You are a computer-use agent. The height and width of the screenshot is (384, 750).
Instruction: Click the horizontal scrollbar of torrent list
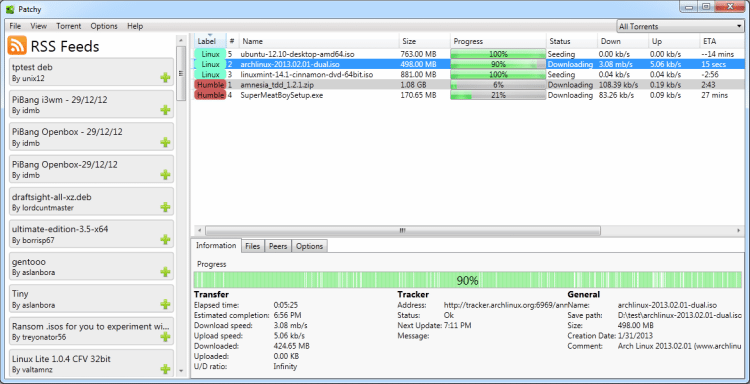402,230
